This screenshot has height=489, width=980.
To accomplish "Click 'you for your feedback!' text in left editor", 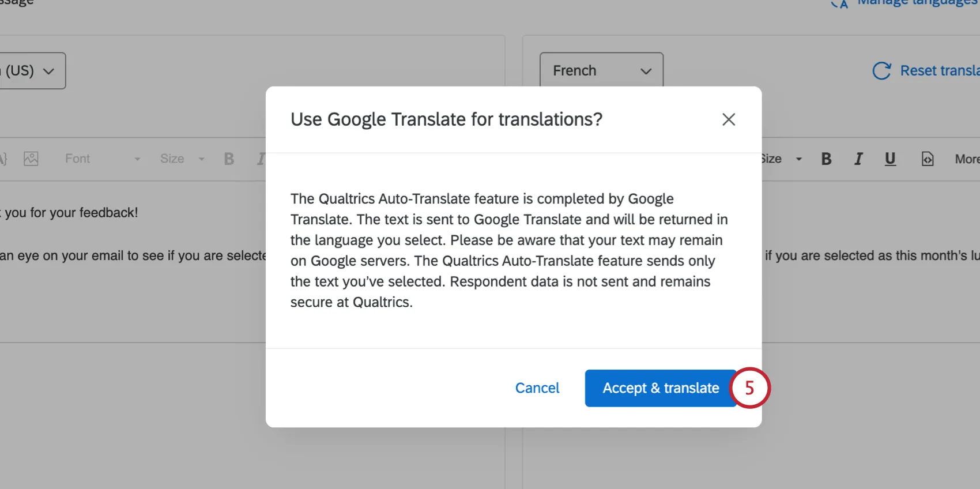I will click(x=71, y=213).
